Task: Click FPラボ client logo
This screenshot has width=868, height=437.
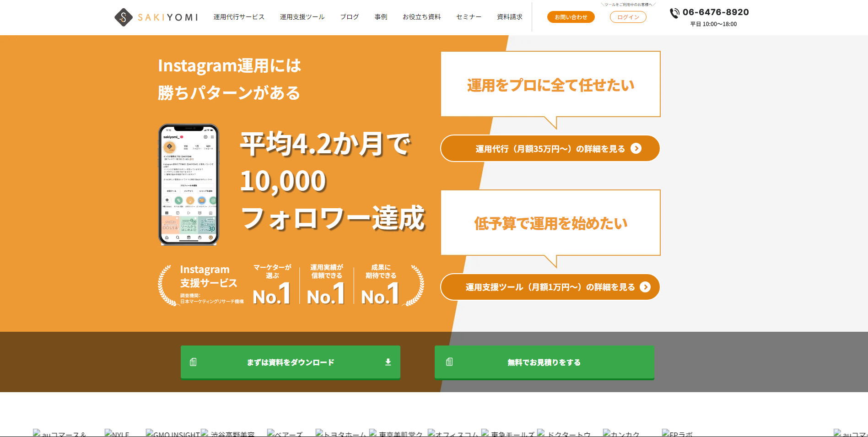Action: 678,433
